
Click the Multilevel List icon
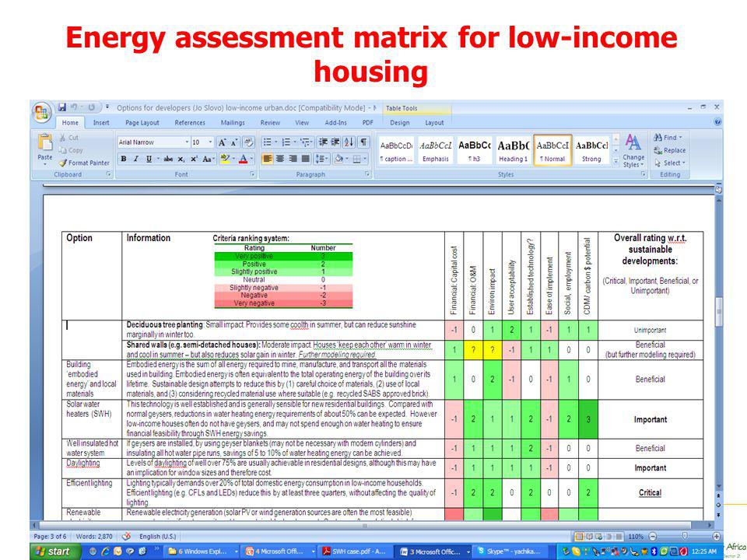coord(306,142)
